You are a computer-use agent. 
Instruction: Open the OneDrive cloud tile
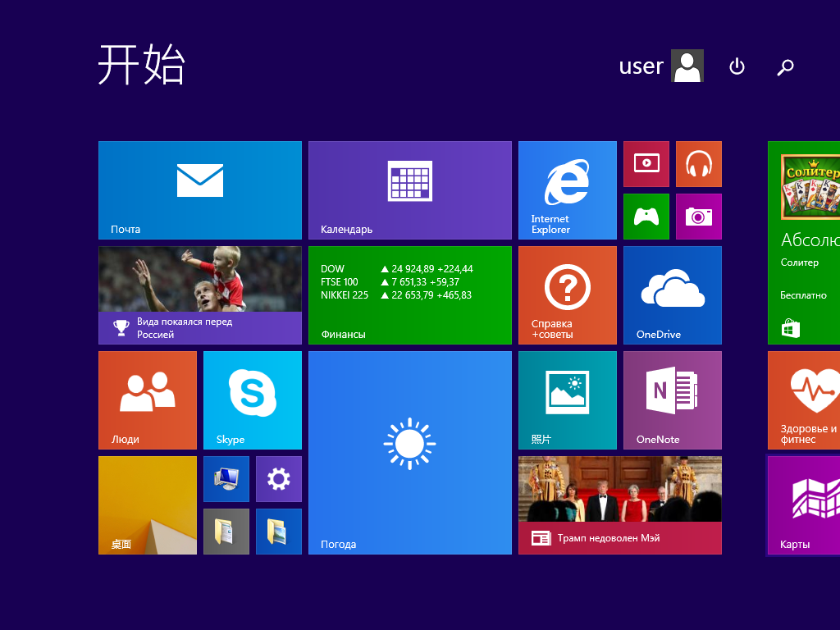672,294
